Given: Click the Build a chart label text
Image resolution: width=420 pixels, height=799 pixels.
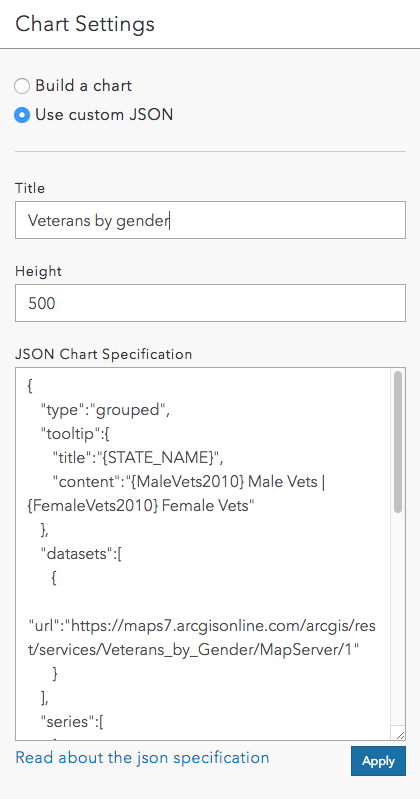Looking at the screenshot, I should 84,86.
